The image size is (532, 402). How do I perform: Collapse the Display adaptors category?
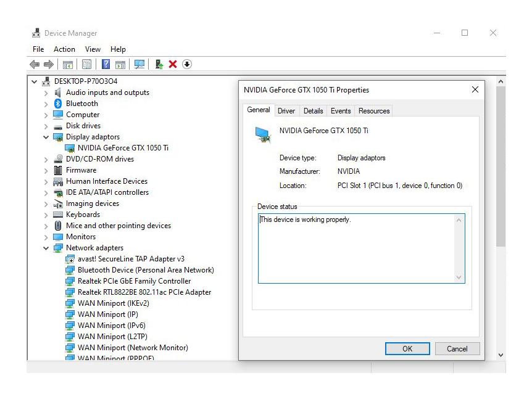(46, 137)
